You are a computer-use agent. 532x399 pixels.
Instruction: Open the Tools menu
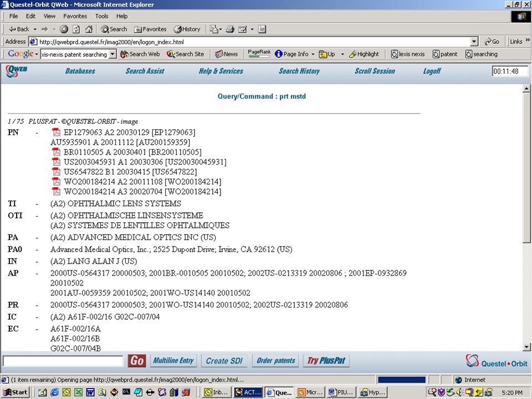click(101, 16)
